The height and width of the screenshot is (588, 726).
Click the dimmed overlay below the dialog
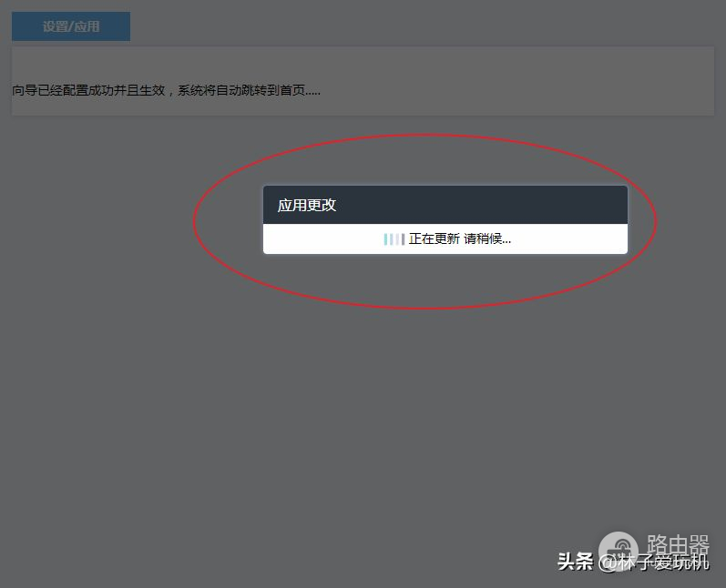click(x=364, y=410)
